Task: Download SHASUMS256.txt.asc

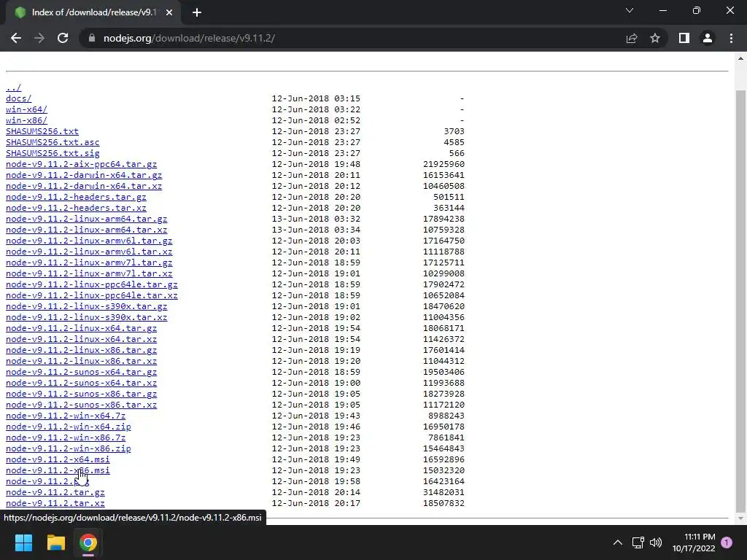Action: [x=53, y=142]
